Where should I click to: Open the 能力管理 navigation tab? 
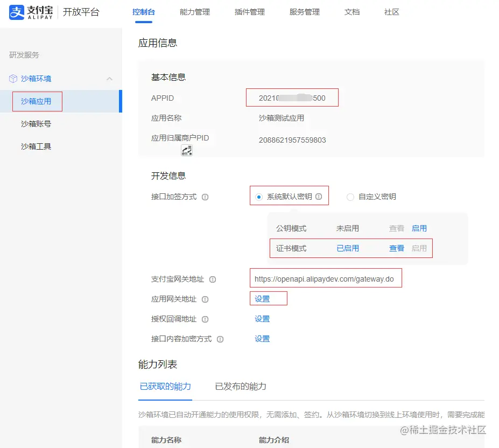(195, 12)
